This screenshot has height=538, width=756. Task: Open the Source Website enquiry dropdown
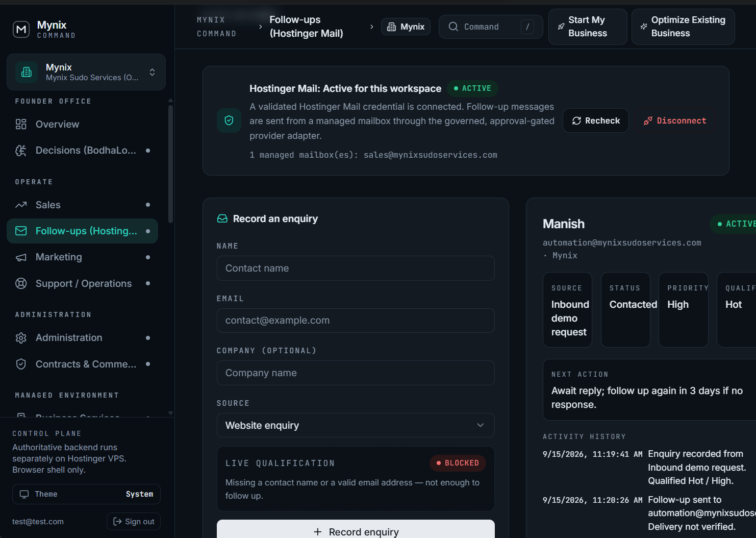(356, 425)
